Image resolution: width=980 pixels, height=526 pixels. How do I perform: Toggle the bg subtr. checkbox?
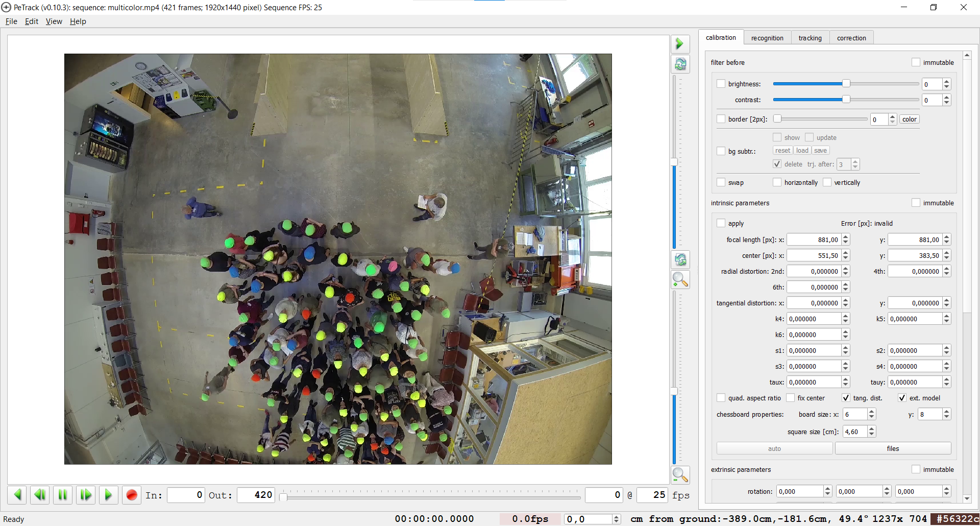point(721,151)
